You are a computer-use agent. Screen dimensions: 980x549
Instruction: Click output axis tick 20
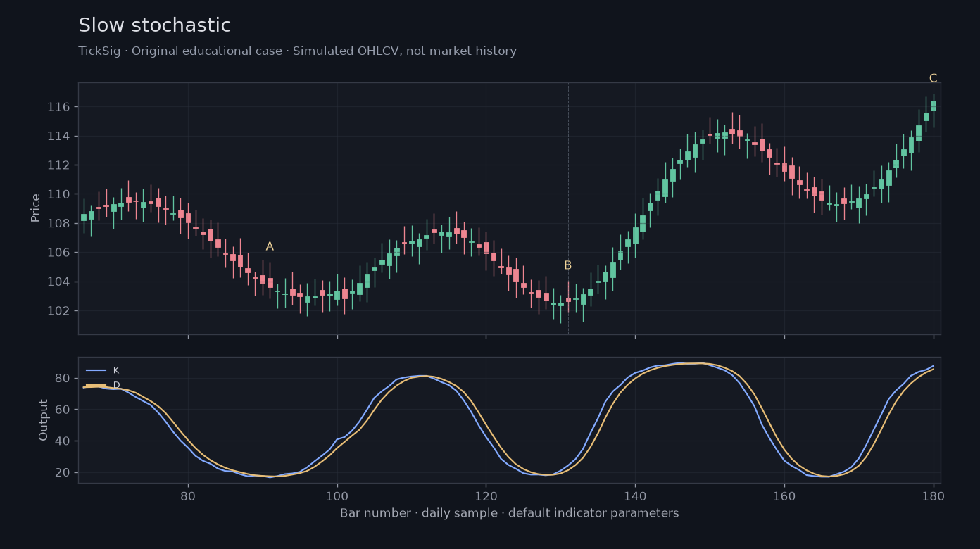tap(63, 473)
